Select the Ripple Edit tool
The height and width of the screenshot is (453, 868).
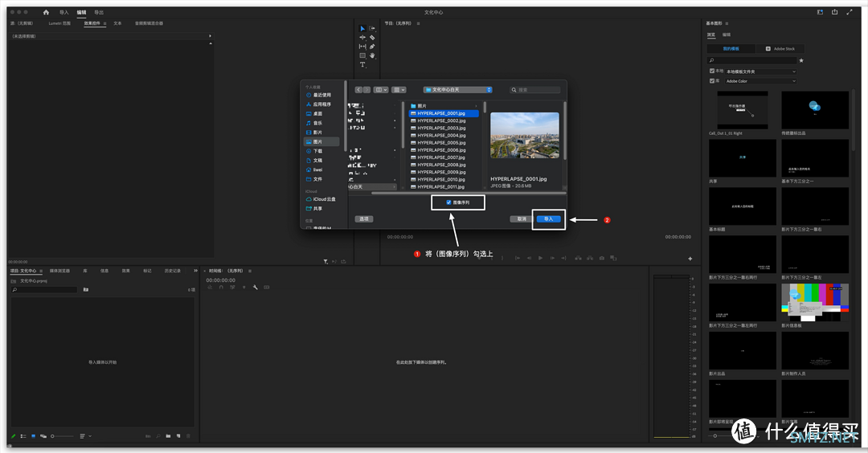coord(362,38)
